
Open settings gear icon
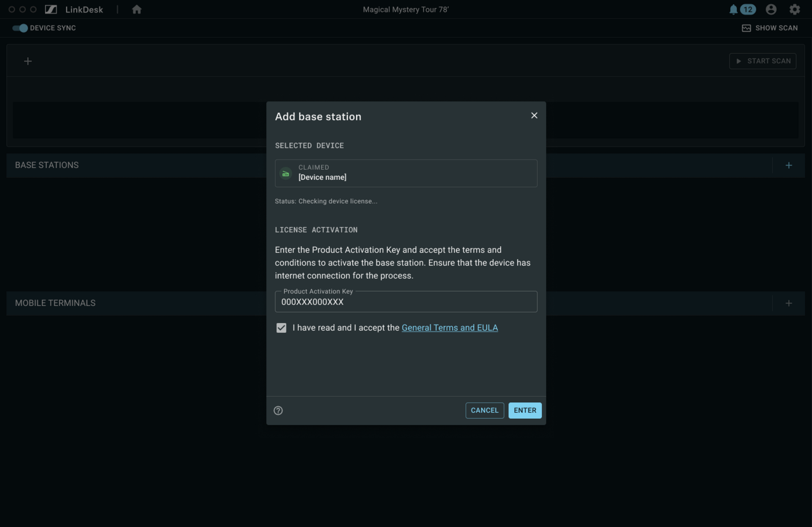[795, 9]
